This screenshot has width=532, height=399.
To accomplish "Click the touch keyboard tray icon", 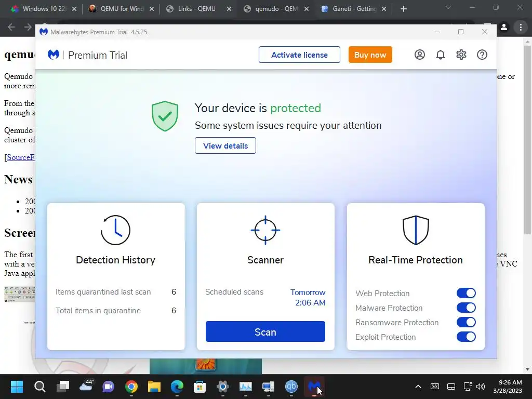I will [435, 387].
